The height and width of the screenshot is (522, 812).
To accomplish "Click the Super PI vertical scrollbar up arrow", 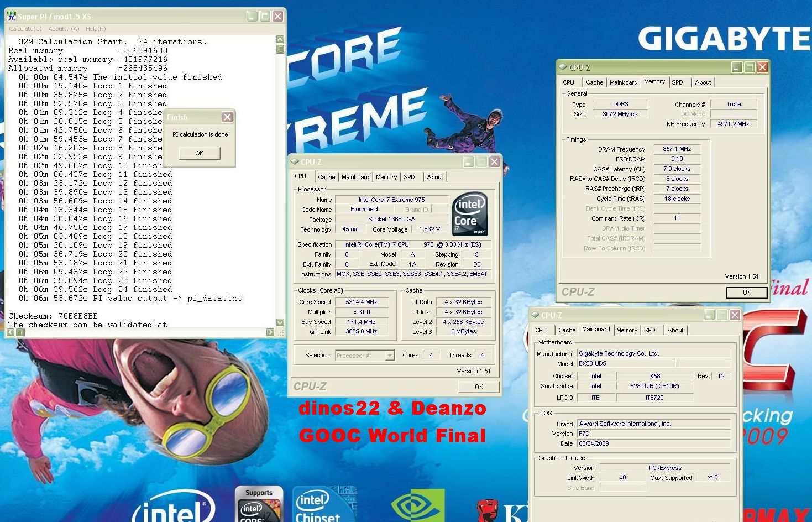I will point(280,40).
